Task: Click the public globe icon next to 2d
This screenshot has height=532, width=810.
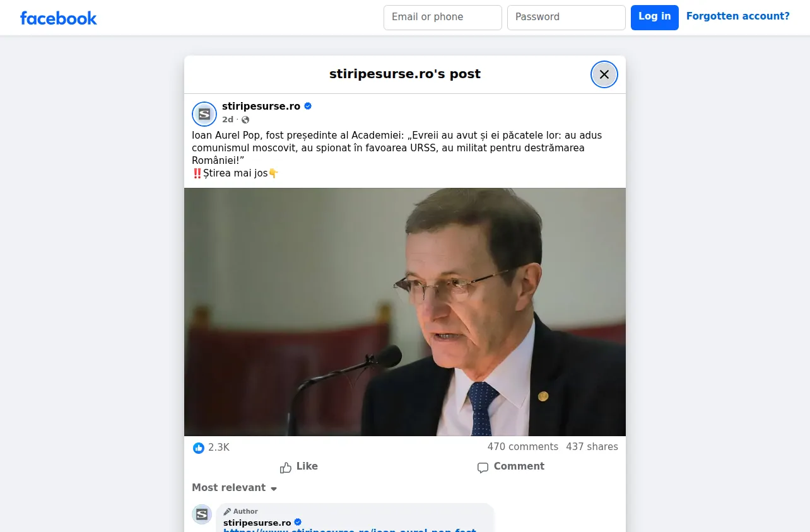Action: tap(245, 120)
